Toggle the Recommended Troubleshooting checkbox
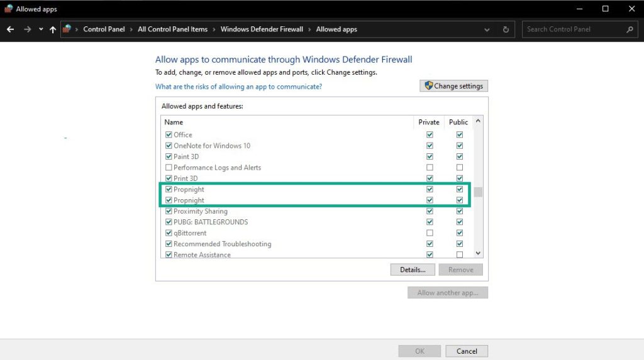This screenshot has height=360, width=644. click(x=169, y=244)
